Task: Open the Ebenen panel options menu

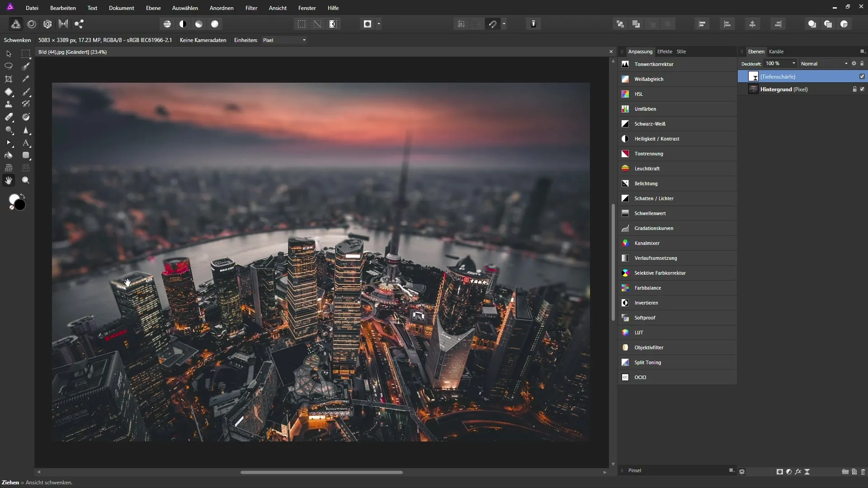Action: (x=862, y=52)
